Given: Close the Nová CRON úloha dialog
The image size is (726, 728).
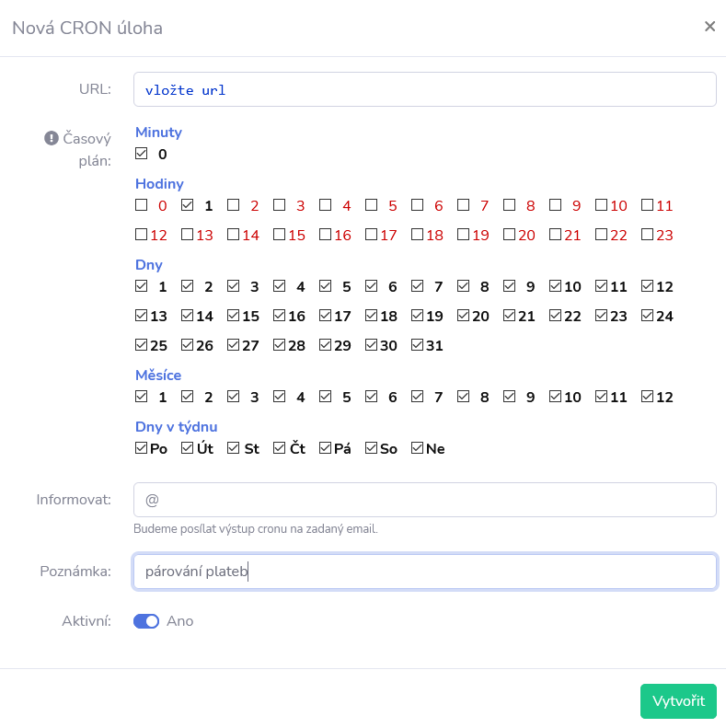Looking at the screenshot, I should pyautogui.click(x=709, y=27).
